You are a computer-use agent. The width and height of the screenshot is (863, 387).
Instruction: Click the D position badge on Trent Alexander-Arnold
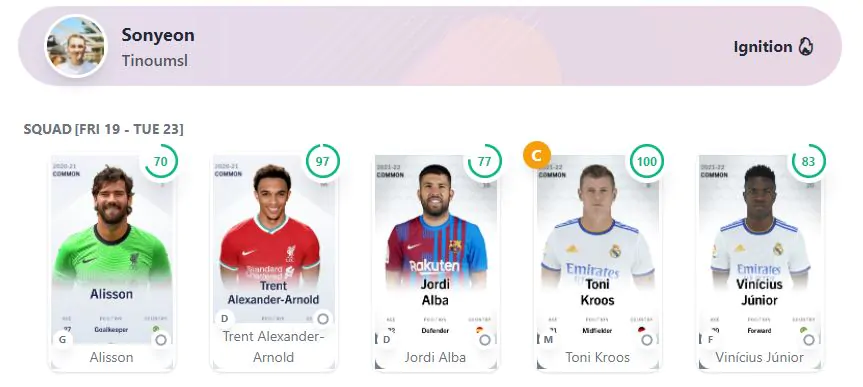(x=225, y=319)
